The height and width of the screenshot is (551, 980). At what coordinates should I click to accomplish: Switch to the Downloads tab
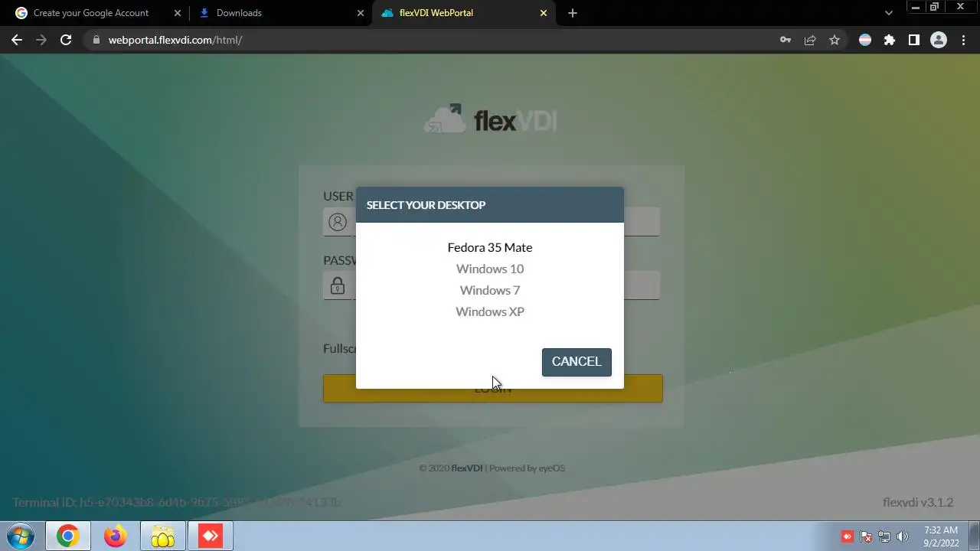(x=239, y=13)
